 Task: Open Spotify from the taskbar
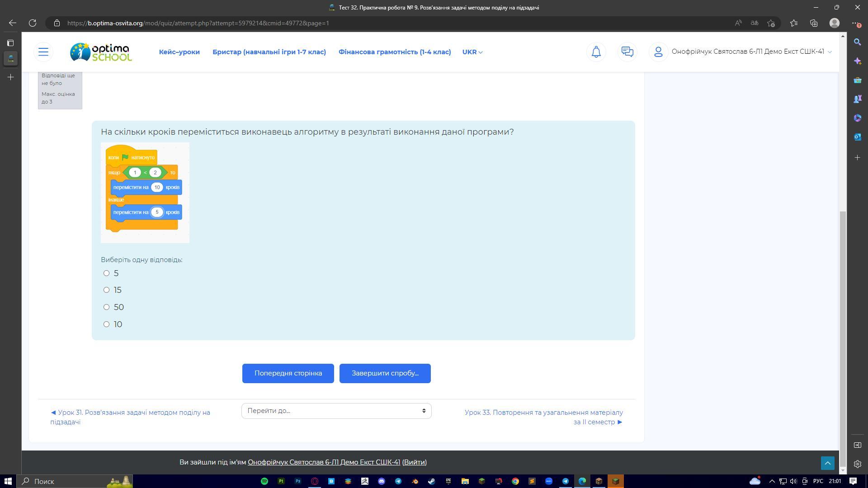(x=264, y=481)
